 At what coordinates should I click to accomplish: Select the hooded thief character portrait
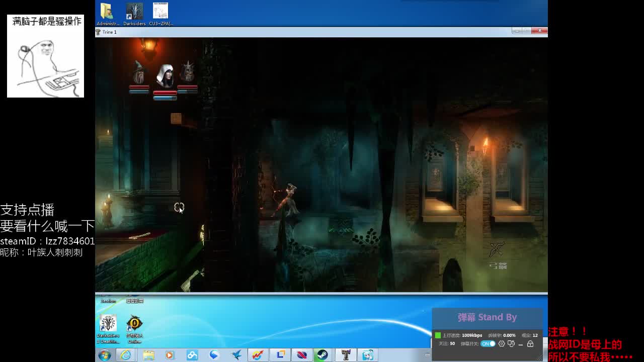165,76
